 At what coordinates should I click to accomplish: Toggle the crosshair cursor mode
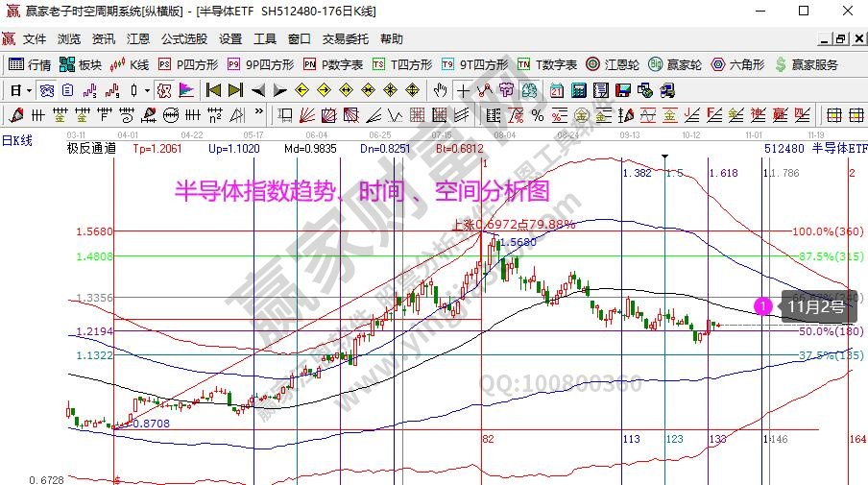[x=463, y=90]
